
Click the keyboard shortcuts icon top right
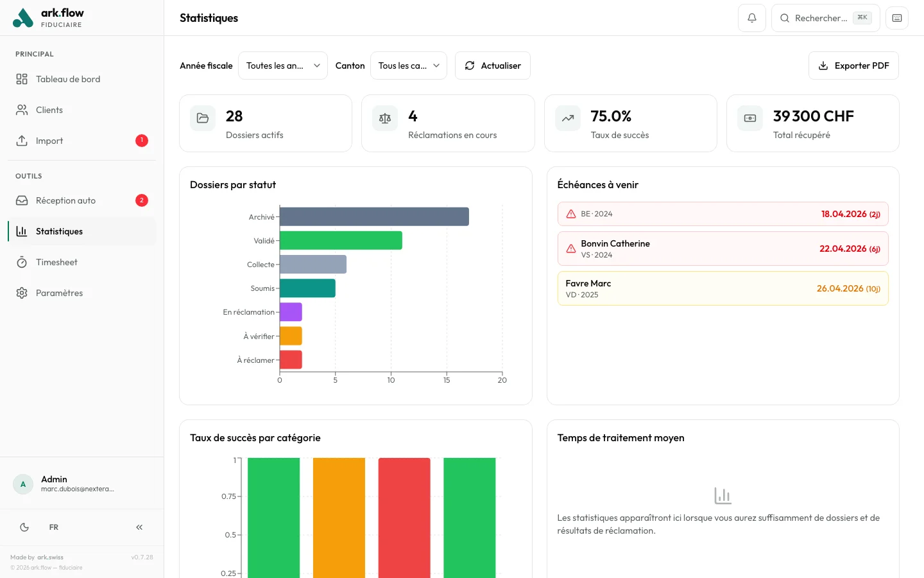[896, 17]
